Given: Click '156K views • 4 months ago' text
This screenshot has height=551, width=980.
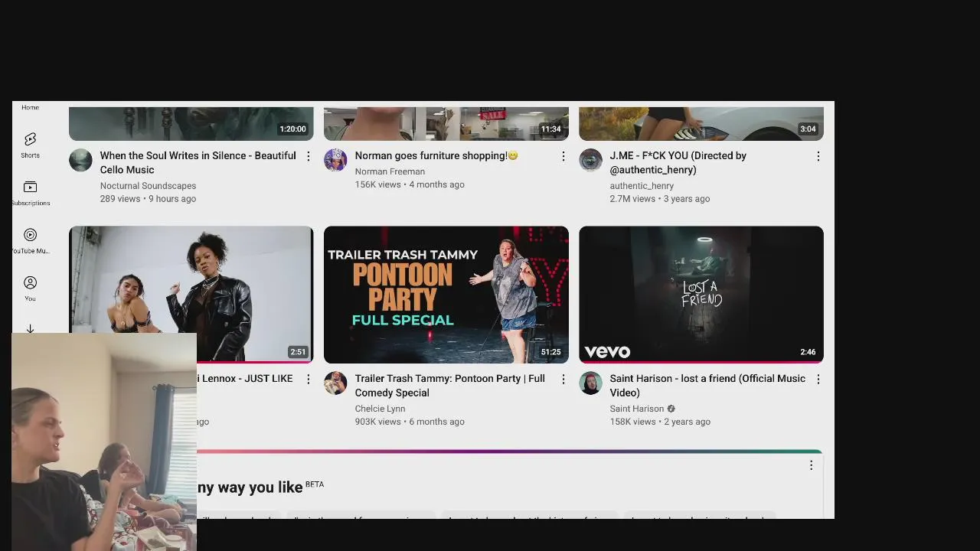Looking at the screenshot, I should pyautogui.click(x=410, y=184).
